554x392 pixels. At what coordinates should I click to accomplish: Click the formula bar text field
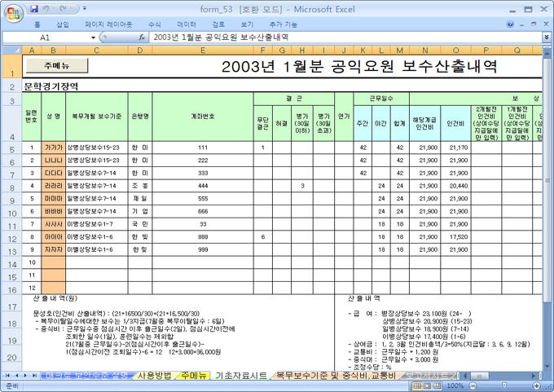click(342, 37)
